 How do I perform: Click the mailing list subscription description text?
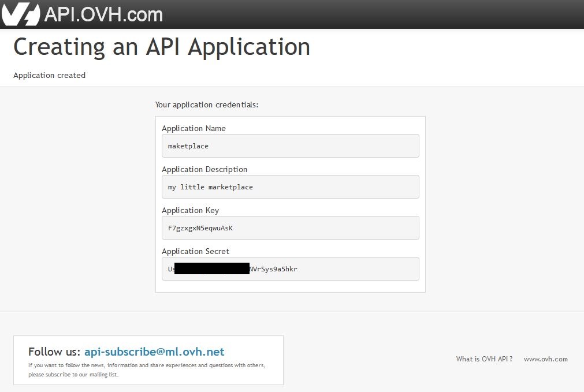147,369
